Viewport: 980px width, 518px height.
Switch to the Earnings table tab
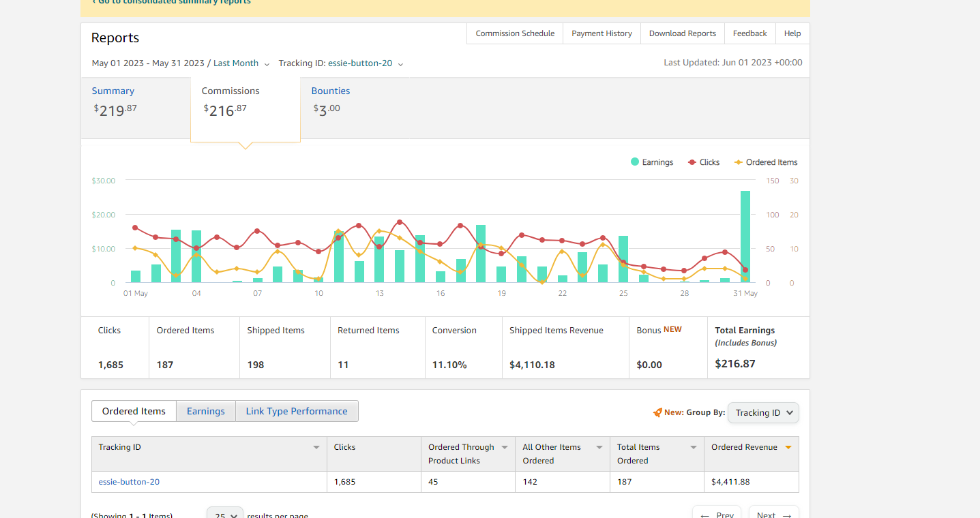click(206, 411)
